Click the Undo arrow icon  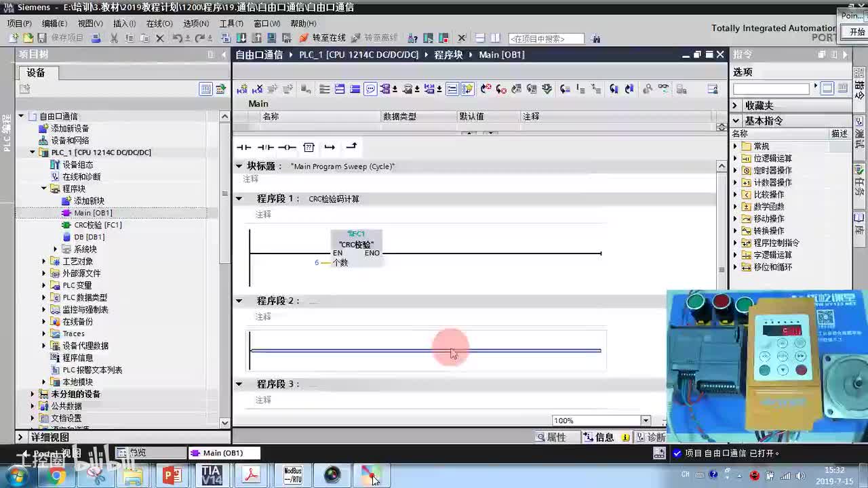(178, 39)
